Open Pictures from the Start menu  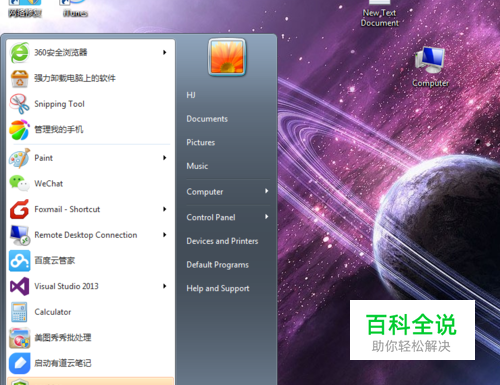(201, 143)
